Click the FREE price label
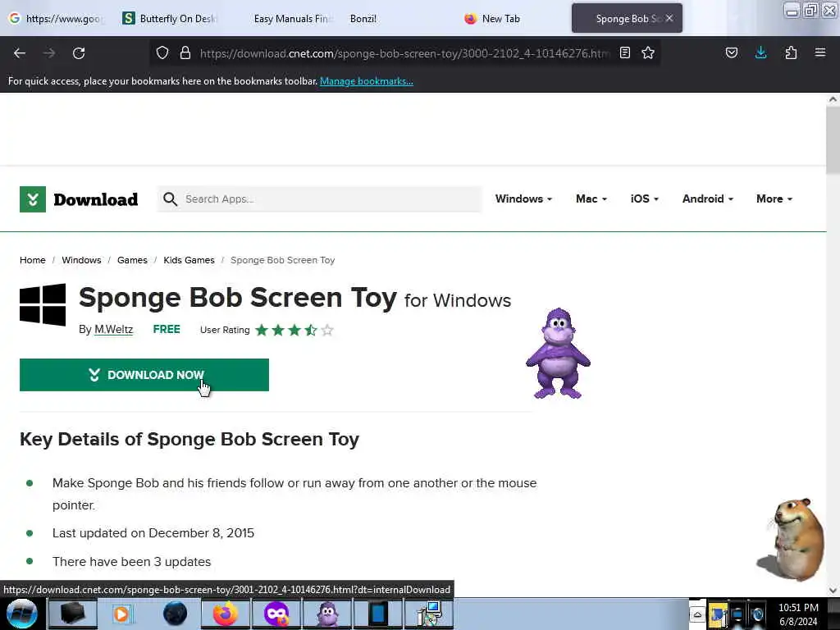 pos(167,330)
